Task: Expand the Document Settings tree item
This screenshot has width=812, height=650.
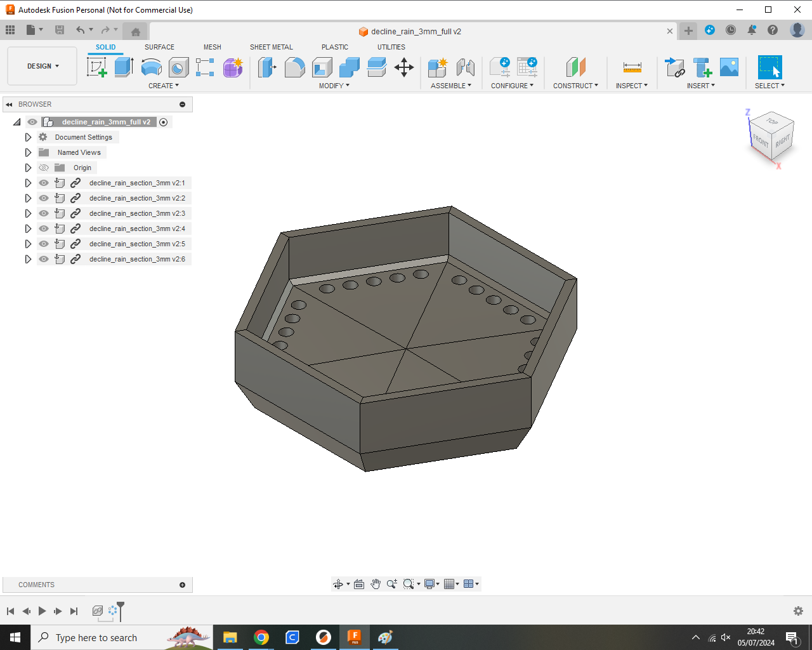Action: click(27, 137)
